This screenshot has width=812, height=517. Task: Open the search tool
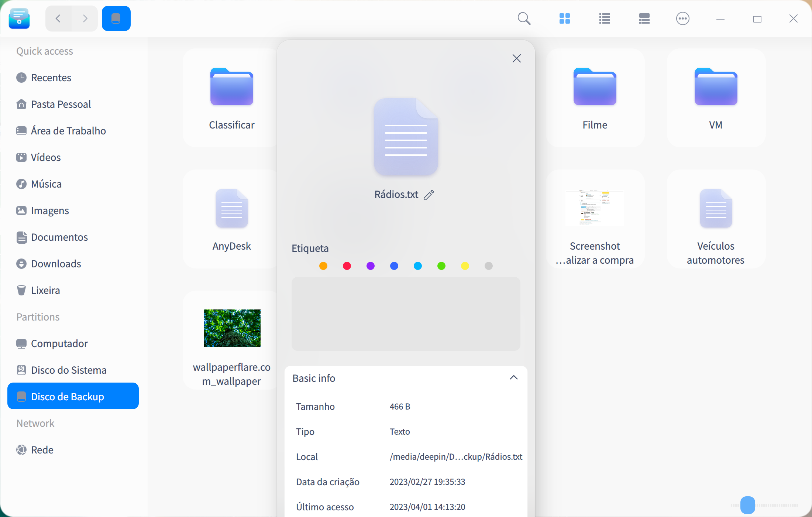(x=524, y=18)
